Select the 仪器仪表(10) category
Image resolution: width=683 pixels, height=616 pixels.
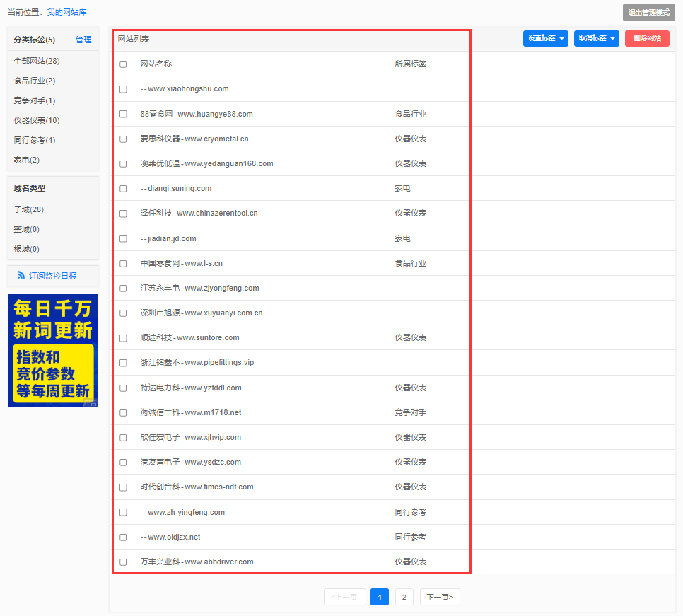[x=37, y=120]
